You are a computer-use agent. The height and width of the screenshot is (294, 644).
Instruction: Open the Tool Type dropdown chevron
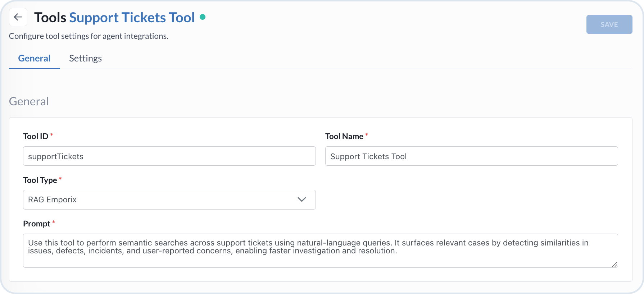click(x=302, y=199)
